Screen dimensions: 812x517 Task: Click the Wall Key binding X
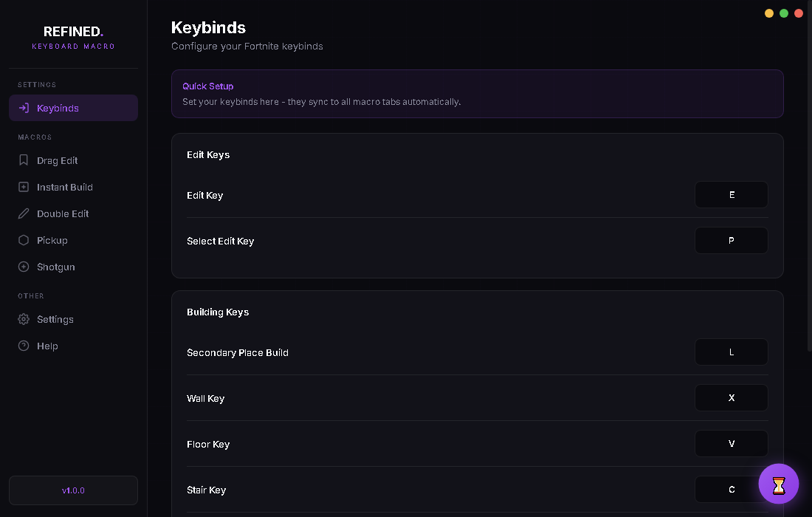pyautogui.click(x=732, y=397)
